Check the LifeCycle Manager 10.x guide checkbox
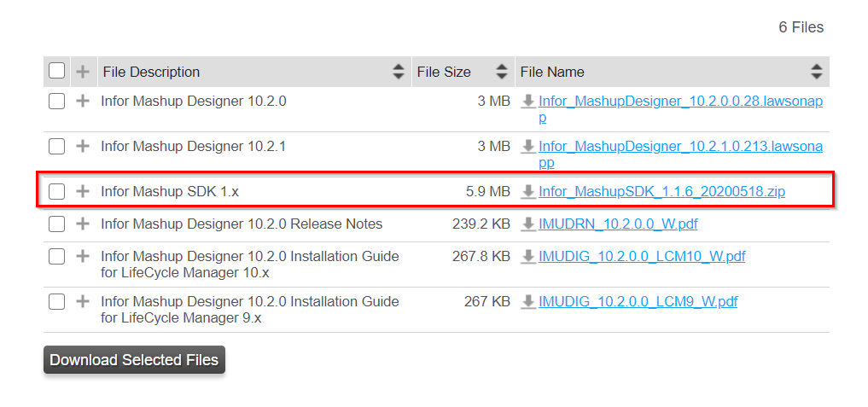Screen dimensions: 868x407 coord(56,256)
